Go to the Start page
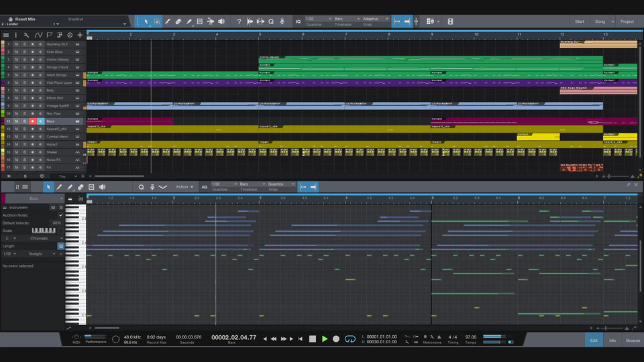Viewport: 644px width, 362px height. 579,21
